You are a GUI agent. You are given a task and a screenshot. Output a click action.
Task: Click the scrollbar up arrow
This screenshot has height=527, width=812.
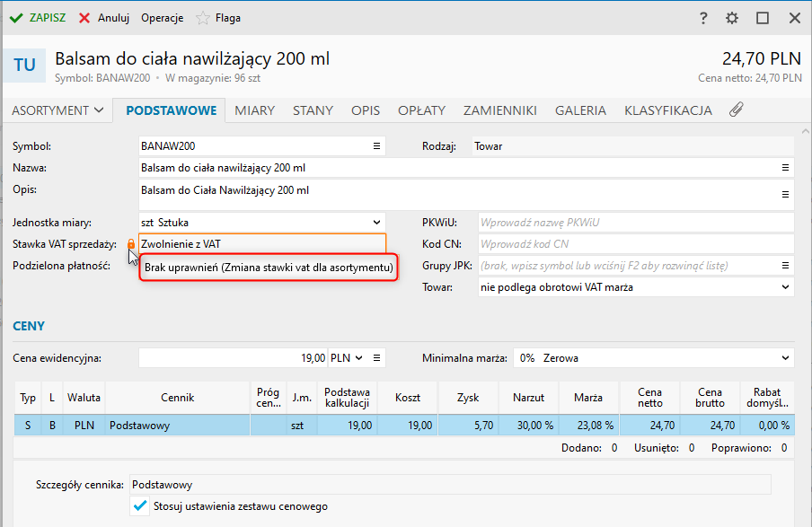[x=805, y=131]
